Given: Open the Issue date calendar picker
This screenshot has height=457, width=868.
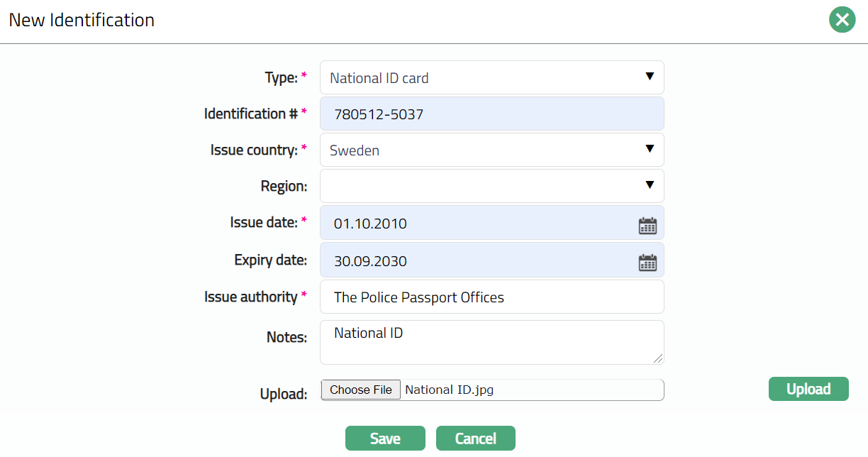Looking at the screenshot, I should point(647,226).
